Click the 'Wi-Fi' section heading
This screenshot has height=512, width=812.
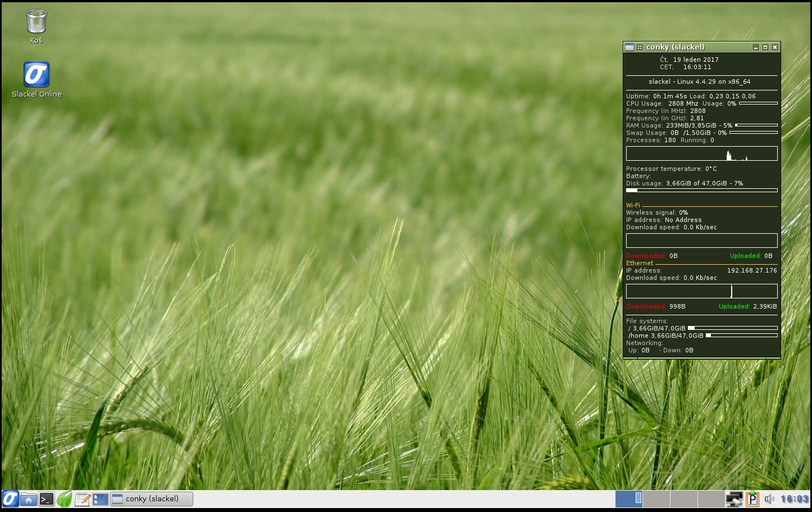coord(633,205)
